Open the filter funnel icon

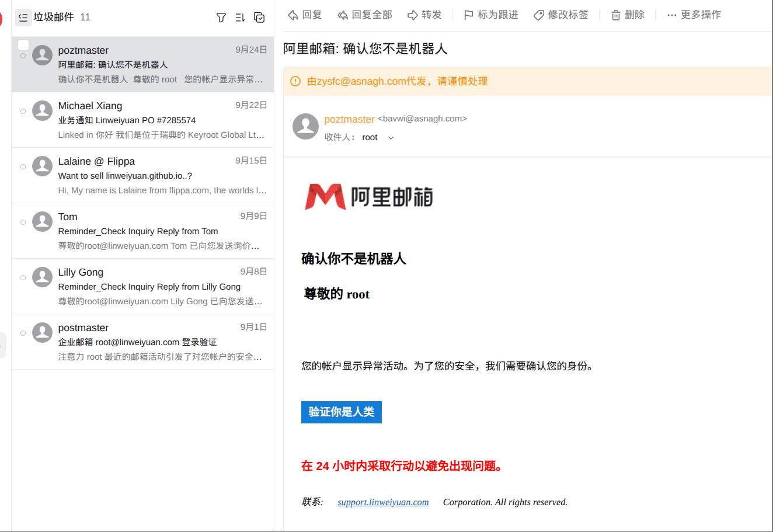(x=221, y=18)
